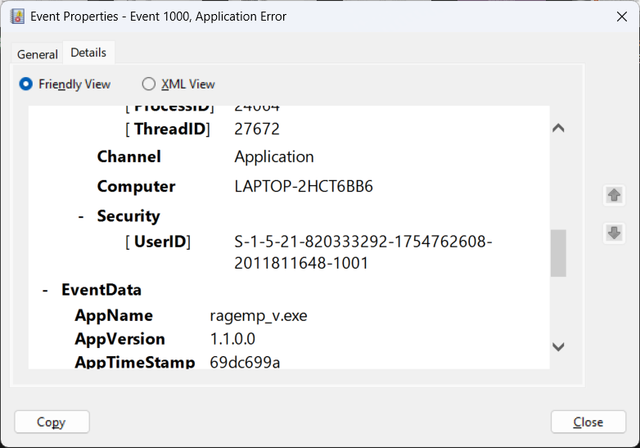Select the version value 1.1.0.0
Image resolution: width=640 pixels, height=448 pixels.
pos(232,339)
